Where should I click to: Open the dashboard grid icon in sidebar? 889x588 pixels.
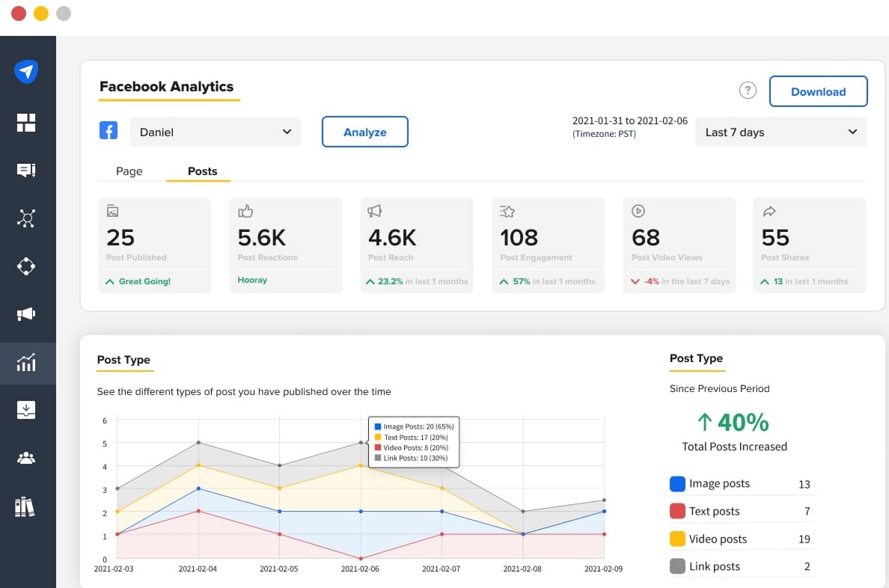click(x=26, y=123)
